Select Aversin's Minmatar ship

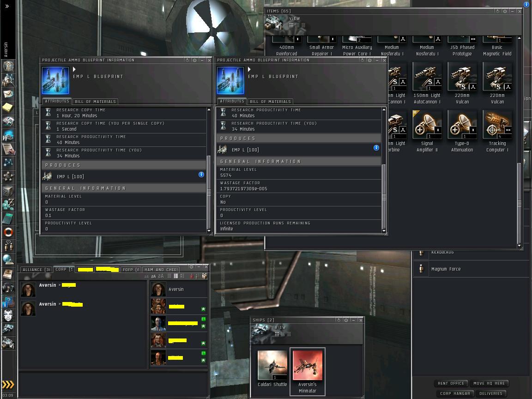[x=308, y=371]
